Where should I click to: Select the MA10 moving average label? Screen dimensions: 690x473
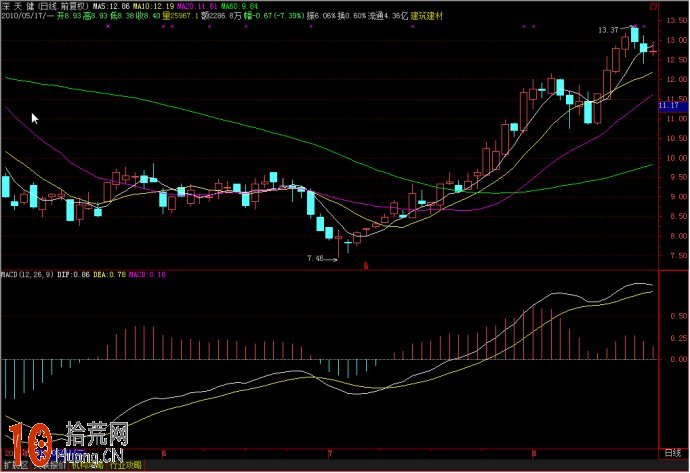[163, 5]
